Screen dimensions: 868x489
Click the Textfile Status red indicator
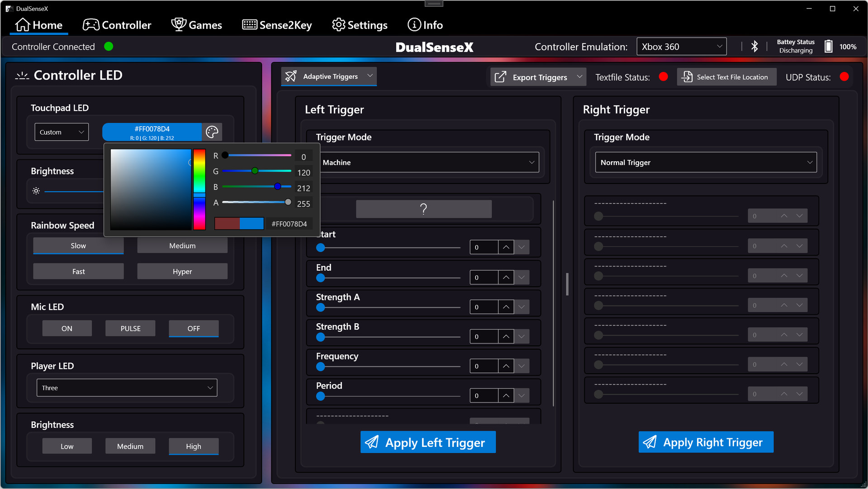click(664, 77)
